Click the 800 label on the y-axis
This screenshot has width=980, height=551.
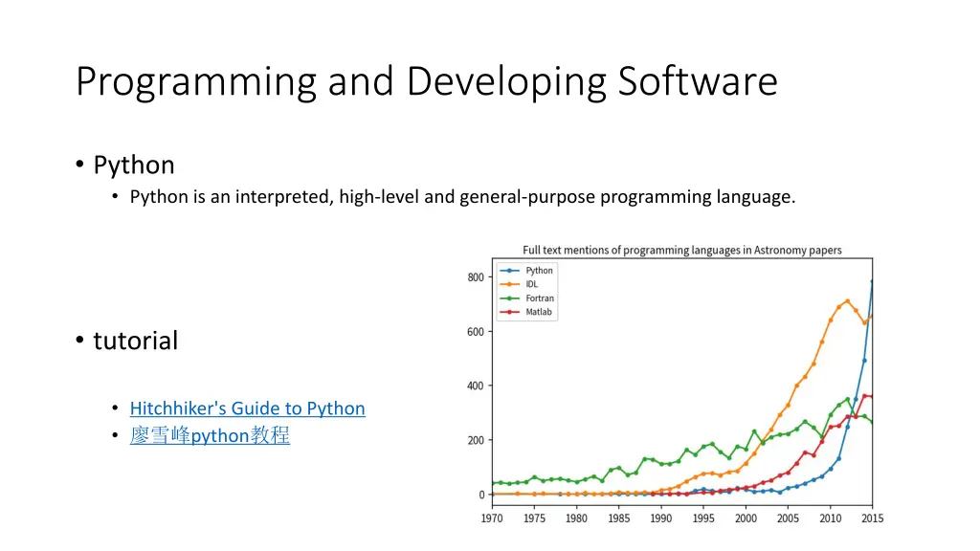tap(476, 277)
